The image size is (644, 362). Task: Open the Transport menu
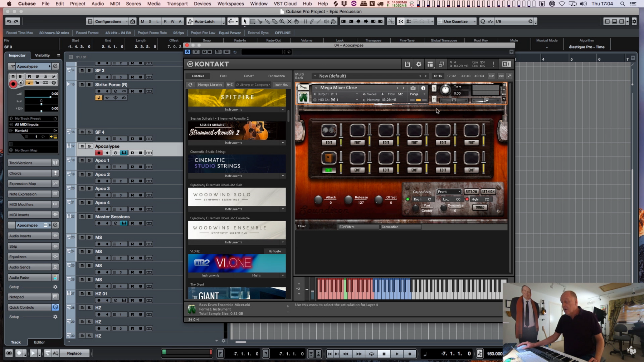pos(177,4)
